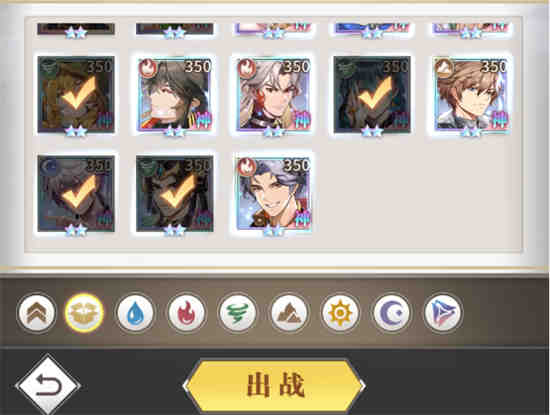Viewport: 550px width, 415px height.
Task: Select the water droplet element filter
Action: (135, 313)
